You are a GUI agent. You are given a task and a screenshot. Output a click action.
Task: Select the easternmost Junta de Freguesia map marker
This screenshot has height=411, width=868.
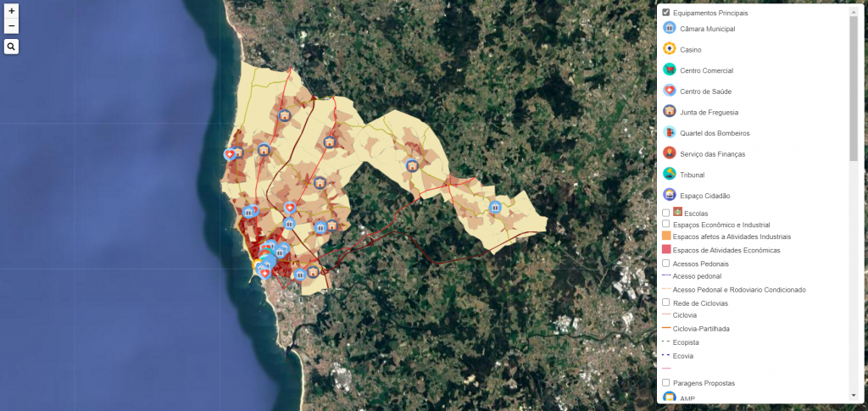pos(411,165)
